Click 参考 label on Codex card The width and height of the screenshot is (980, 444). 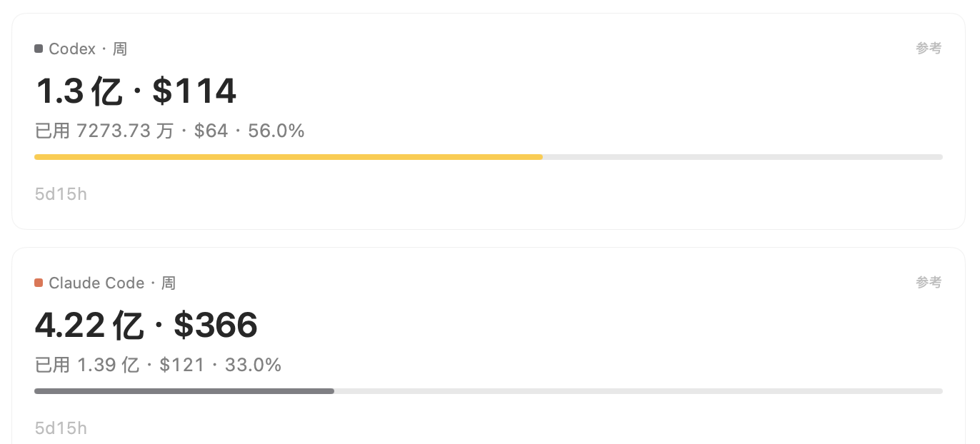tap(929, 48)
